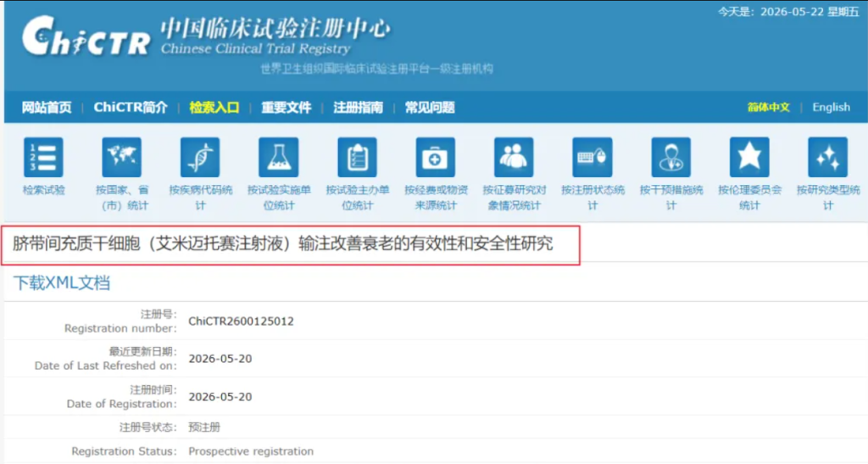The image size is (868, 464).
Task: Go to 网站首页 menu item
Action: [x=47, y=108]
